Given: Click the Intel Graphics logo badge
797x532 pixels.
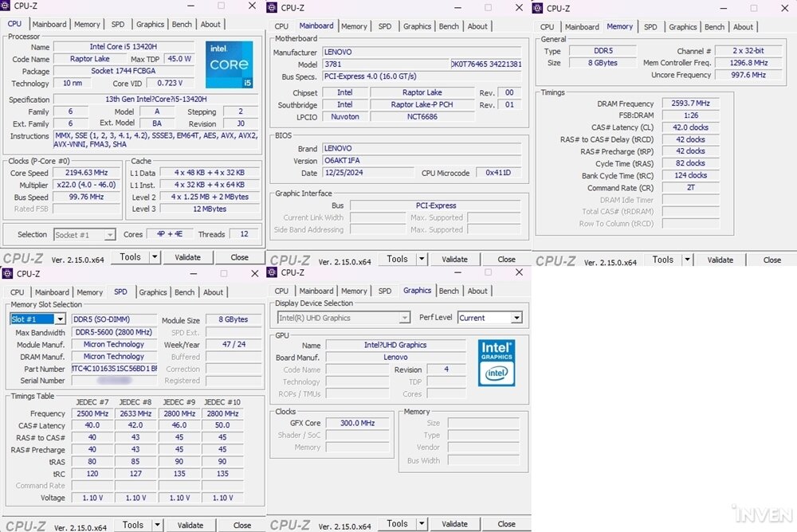Looking at the screenshot, I should (497, 363).
